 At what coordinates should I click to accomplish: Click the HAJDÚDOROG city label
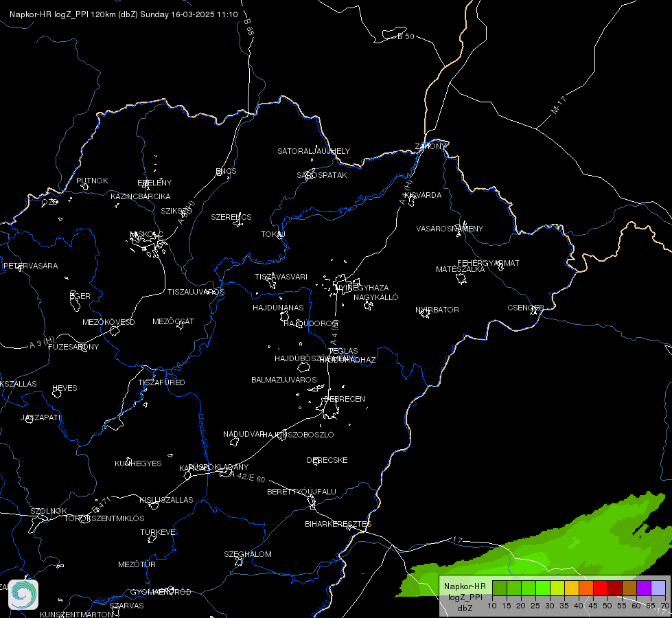[310, 323]
